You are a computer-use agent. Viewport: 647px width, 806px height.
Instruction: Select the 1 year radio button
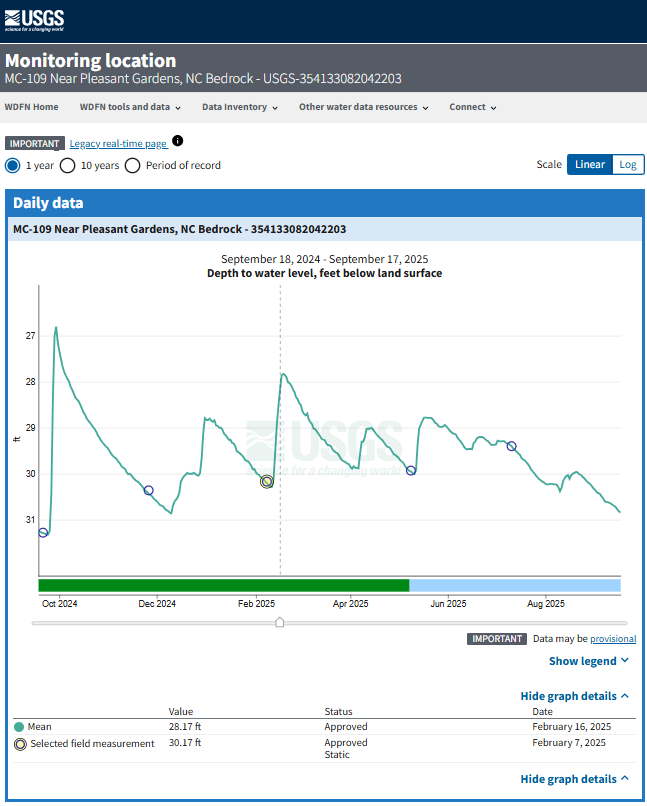(13, 165)
